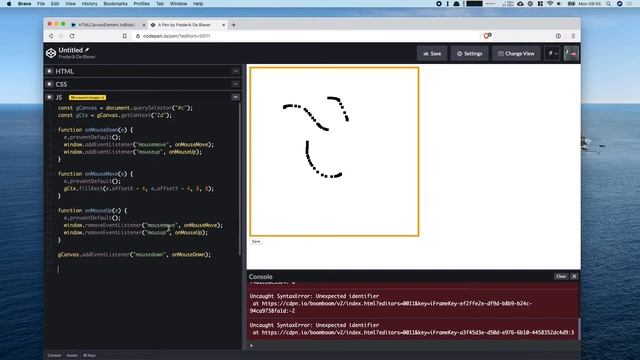Bookmark this page icon
The image size is (640, 360).
[124, 36]
